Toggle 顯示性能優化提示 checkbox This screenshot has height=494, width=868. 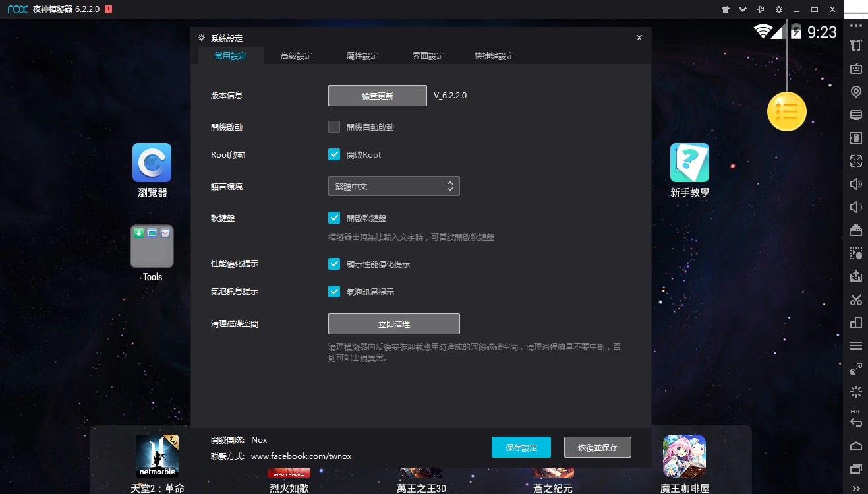[x=334, y=264]
